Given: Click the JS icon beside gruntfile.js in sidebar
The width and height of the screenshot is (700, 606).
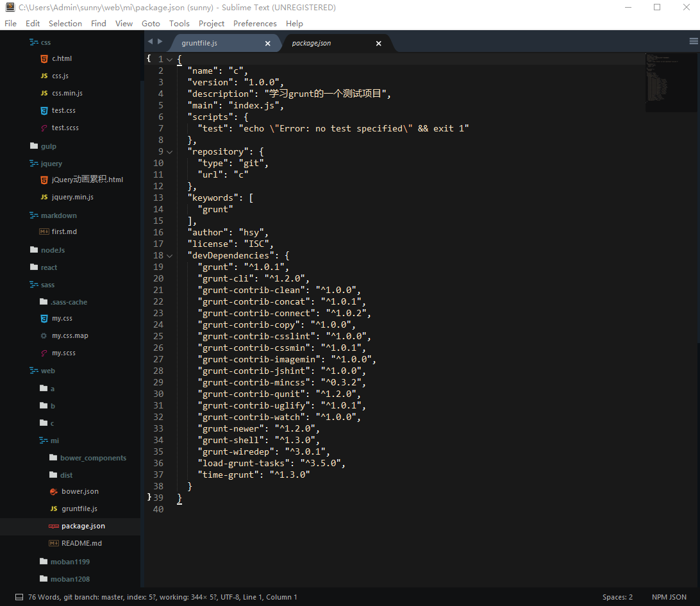Looking at the screenshot, I should pos(54,509).
